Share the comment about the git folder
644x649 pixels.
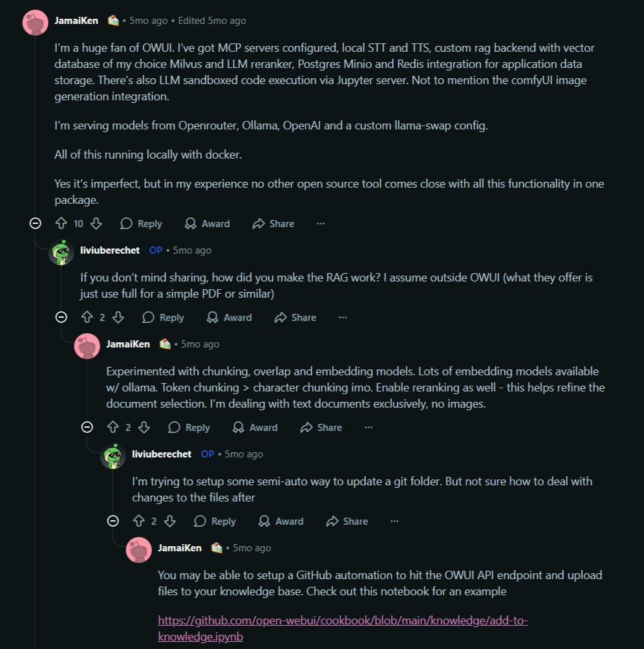click(347, 521)
